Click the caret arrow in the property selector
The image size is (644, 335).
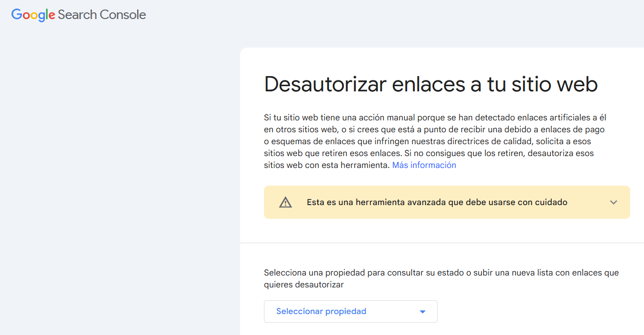(x=422, y=312)
